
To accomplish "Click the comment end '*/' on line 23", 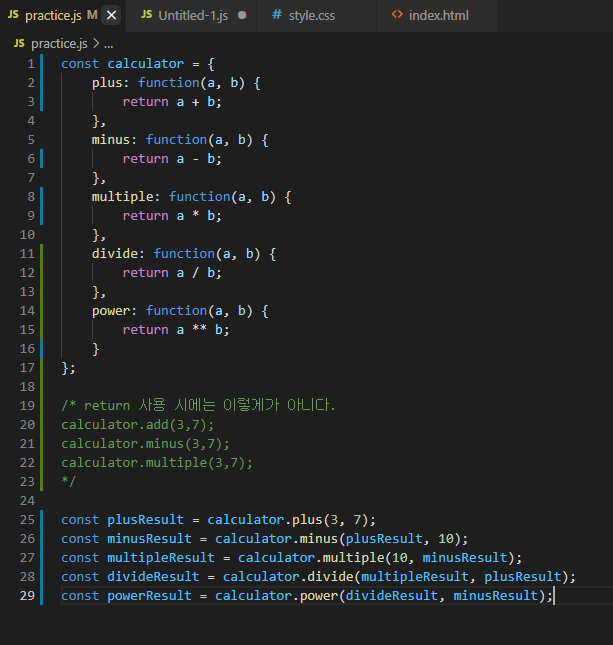I will (68, 481).
